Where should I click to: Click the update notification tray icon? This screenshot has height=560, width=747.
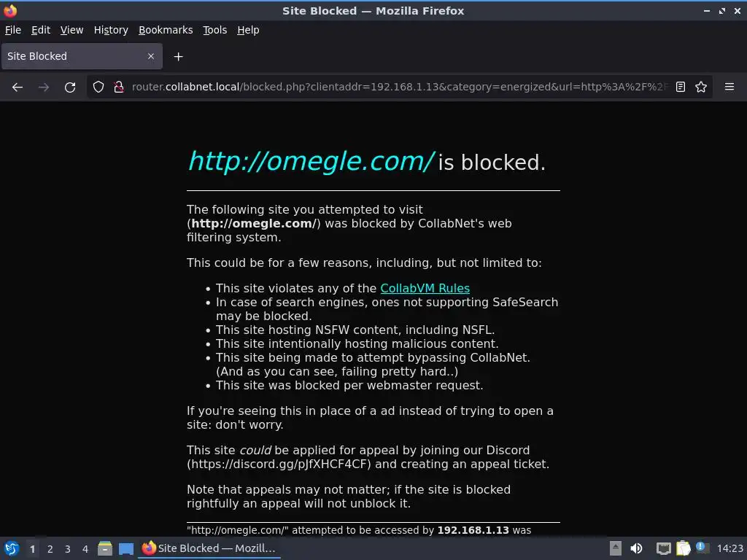[702, 548]
